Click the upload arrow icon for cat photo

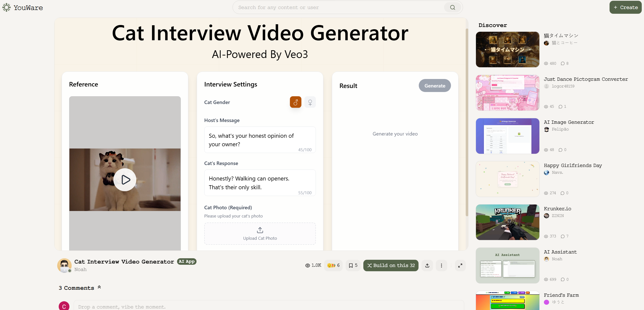[260, 230]
